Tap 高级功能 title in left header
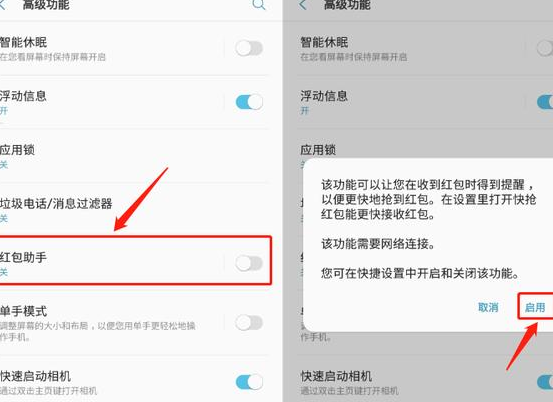Screen dimensions: 553x402 tap(46, 5)
